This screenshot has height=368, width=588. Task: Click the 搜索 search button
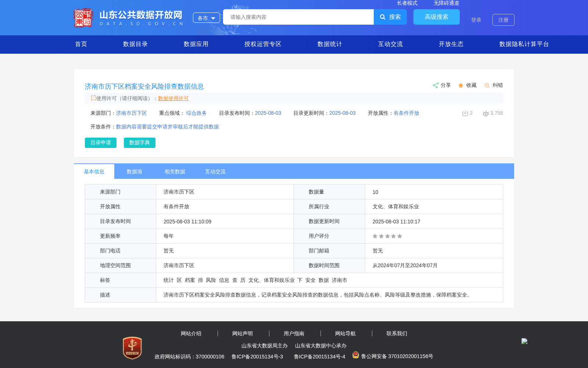390,17
